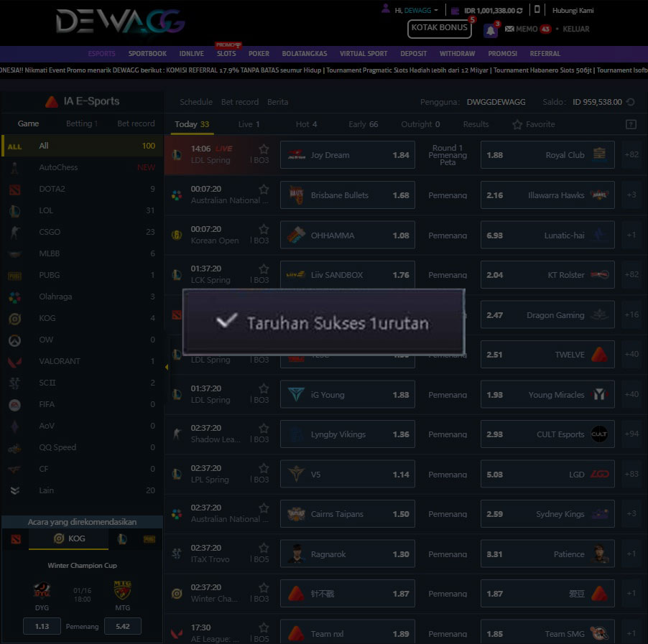
Task: Favorite the Cairns Taipans match star
Action: click(x=264, y=508)
